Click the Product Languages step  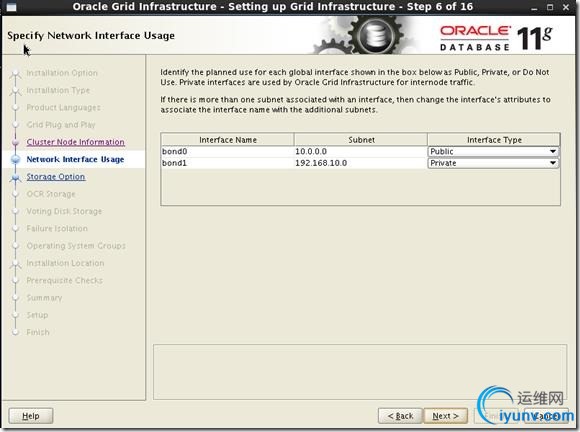(64, 108)
